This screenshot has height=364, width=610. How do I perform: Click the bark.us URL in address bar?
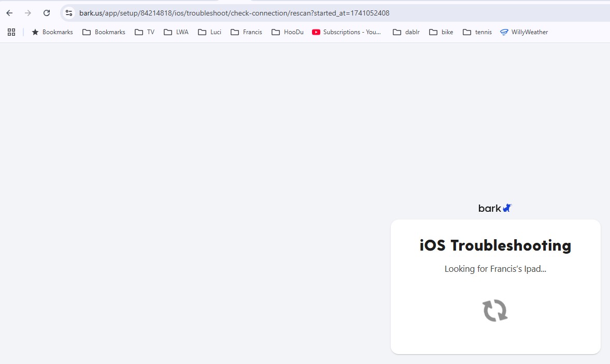tap(234, 13)
